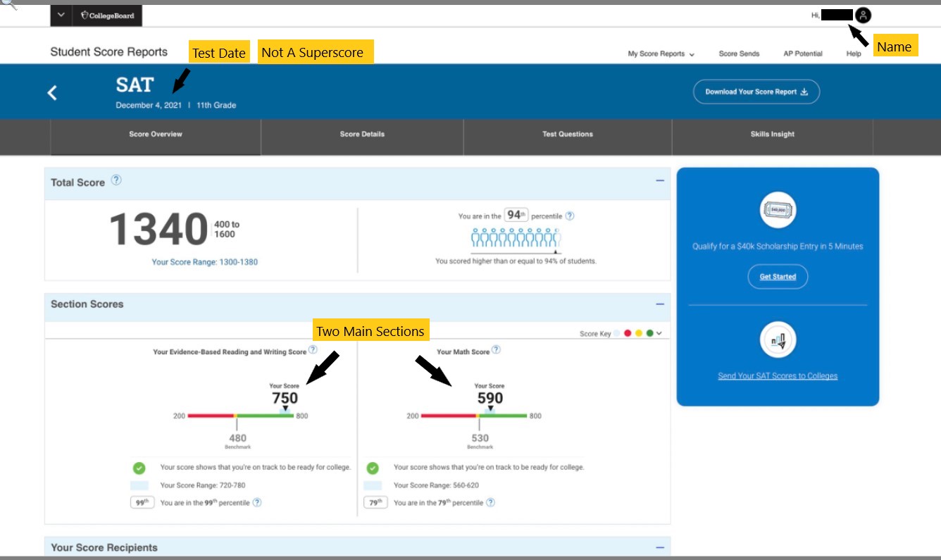This screenshot has width=941, height=560.
Task: Click the 99th percentile help icon
Action: tap(257, 503)
